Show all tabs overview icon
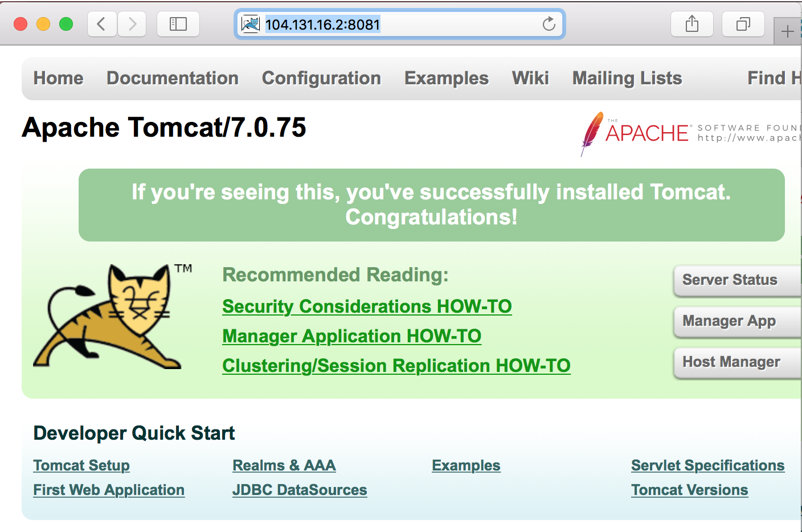 (743, 24)
